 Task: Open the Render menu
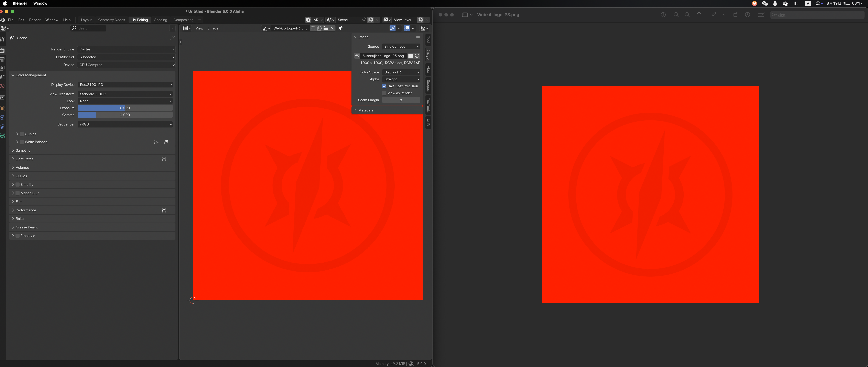point(35,20)
